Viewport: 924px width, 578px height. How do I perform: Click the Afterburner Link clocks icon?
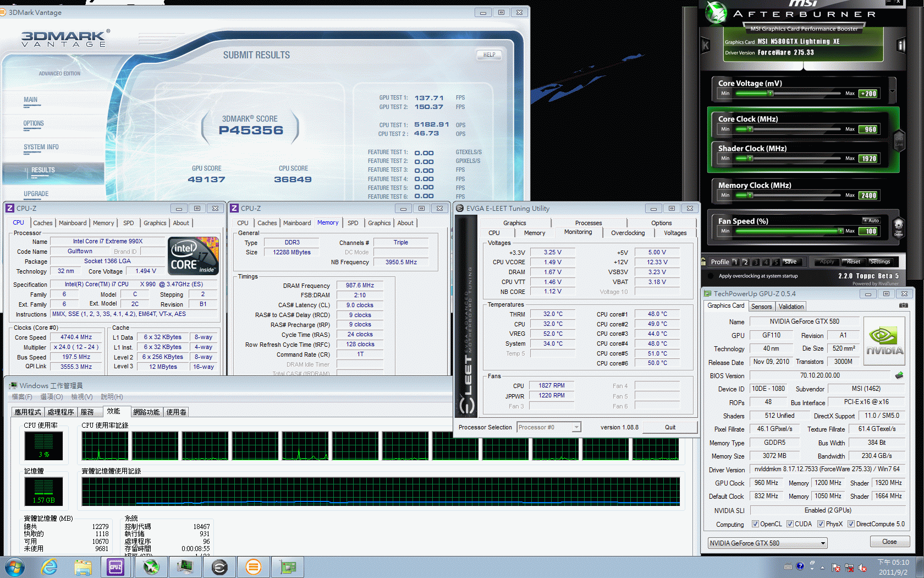click(x=899, y=141)
